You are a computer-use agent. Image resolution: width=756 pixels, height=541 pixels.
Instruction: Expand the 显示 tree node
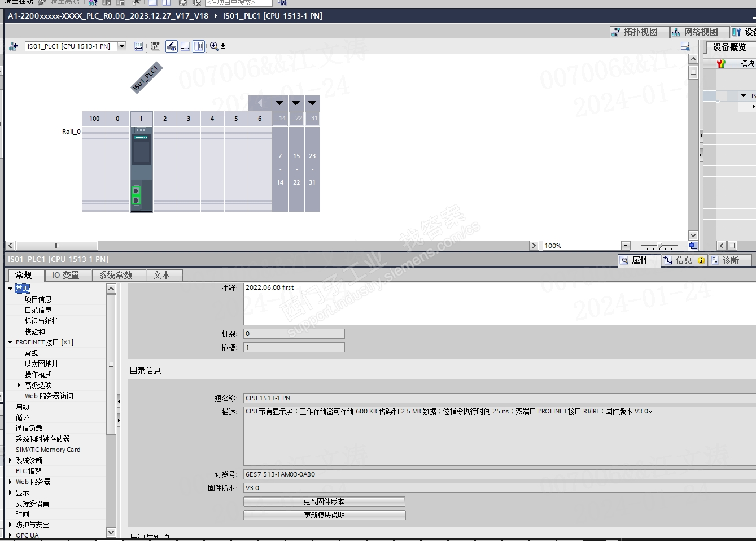tap(10, 492)
